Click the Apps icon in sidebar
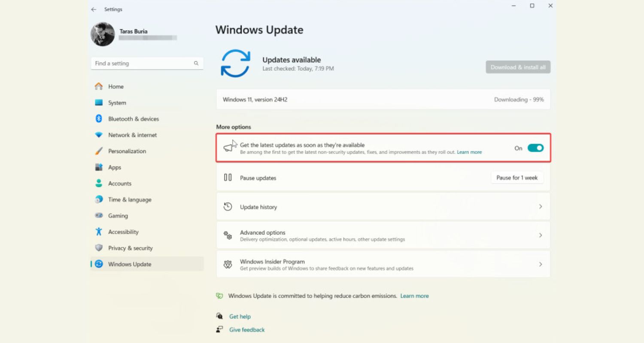The width and height of the screenshot is (644, 343). coord(99,167)
